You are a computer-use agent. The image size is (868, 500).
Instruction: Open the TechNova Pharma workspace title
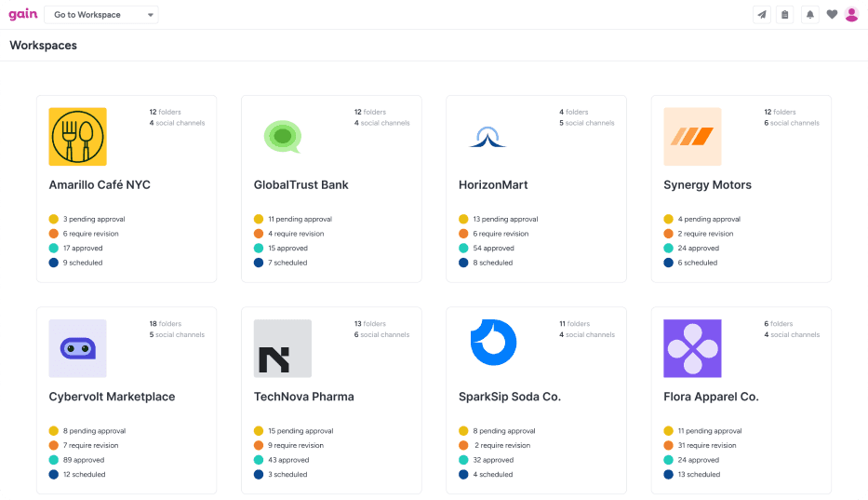(x=303, y=397)
